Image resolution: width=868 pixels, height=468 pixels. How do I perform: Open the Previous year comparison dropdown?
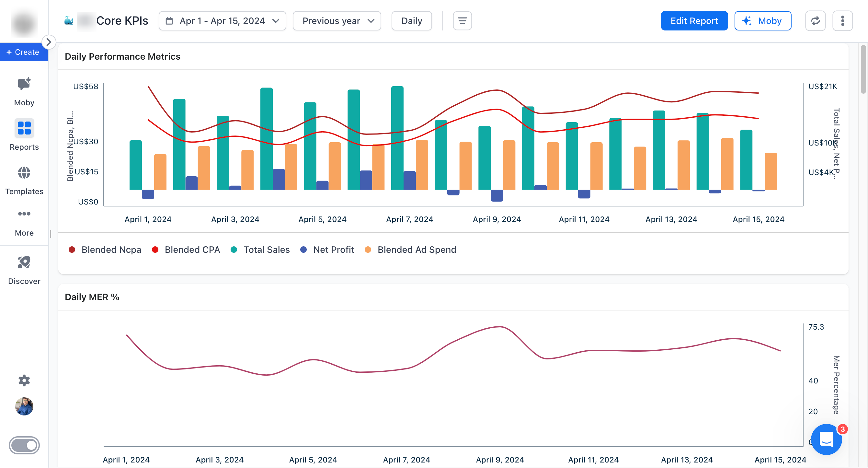pos(337,21)
